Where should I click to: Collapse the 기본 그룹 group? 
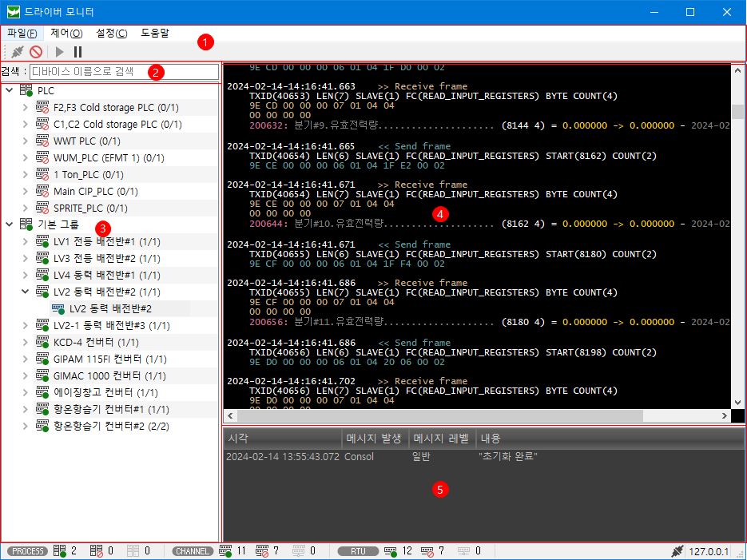coord(9,224)
